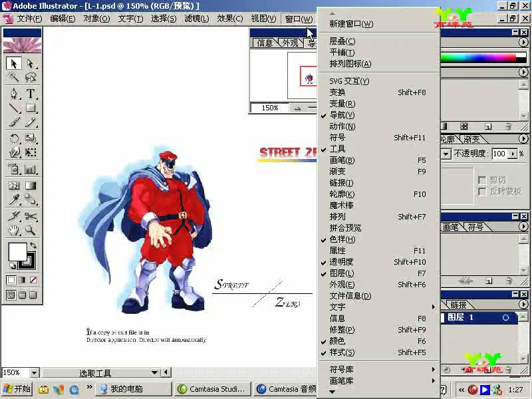Screen dimensions: 532x399
Task: Click the 开始 Start button
Action: click(17, 389)
